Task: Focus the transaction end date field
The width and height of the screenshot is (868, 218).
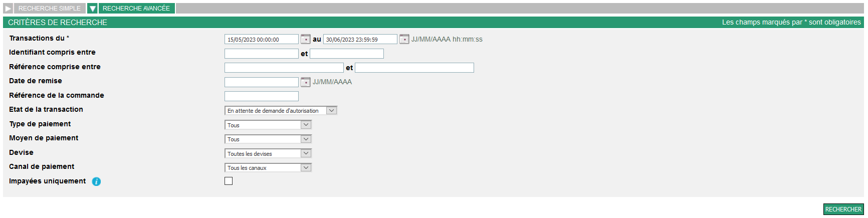Action: click(x=360, y=39)
